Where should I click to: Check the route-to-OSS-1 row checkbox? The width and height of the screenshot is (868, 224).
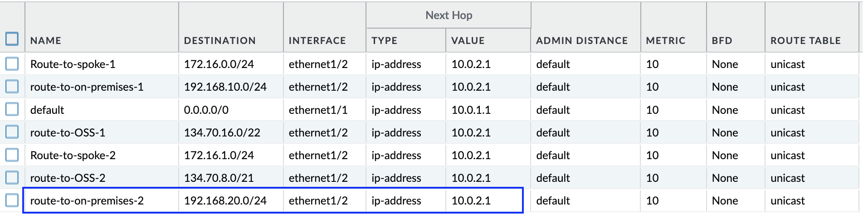(12, 132)
